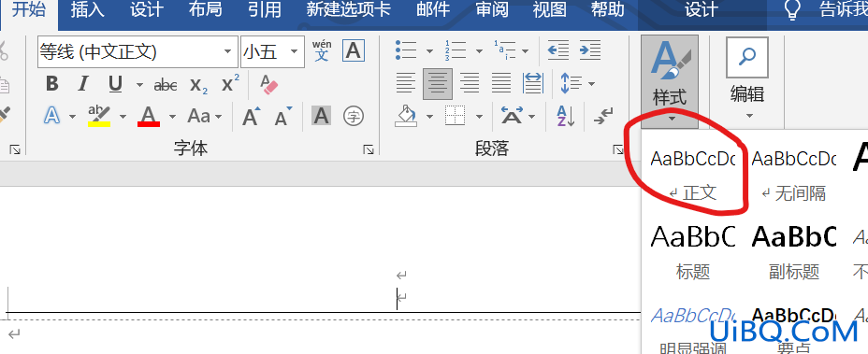Justify paragraph text

pos(501,83)
